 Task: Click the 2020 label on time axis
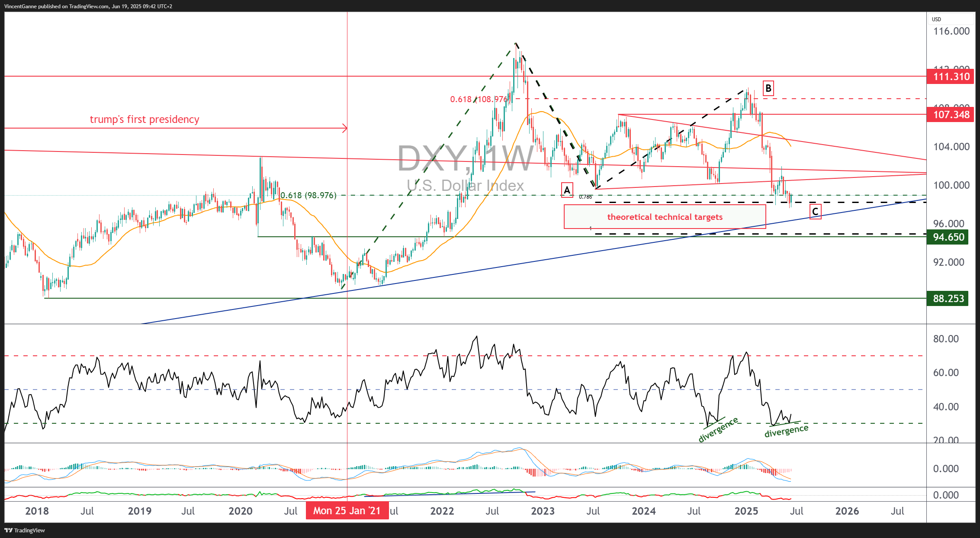click(241, 511)
